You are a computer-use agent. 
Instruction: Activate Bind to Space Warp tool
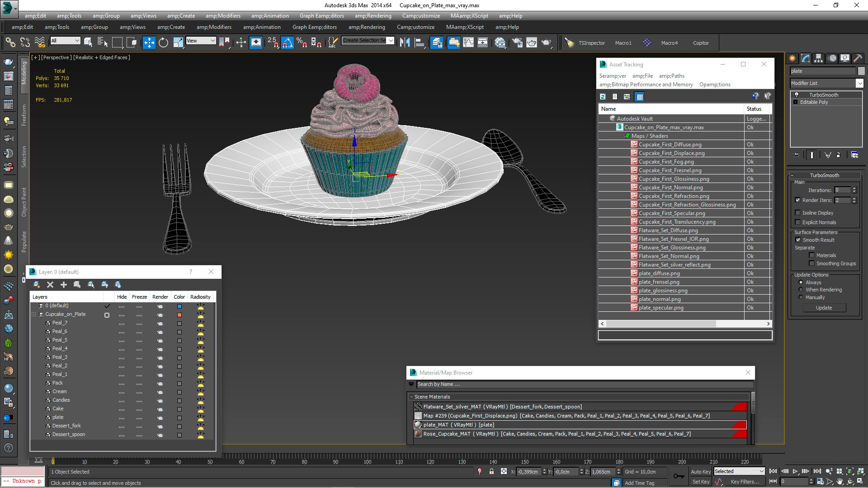[40, 42]
